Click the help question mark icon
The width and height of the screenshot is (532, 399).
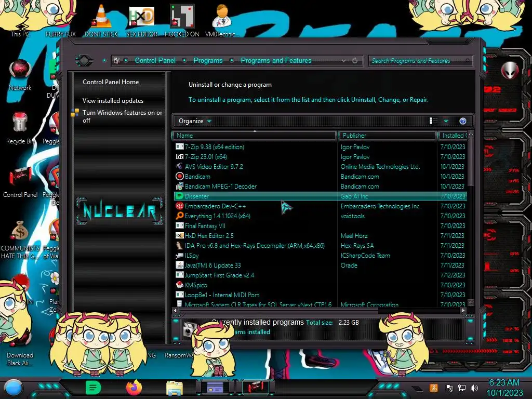(x=463, y=121)
